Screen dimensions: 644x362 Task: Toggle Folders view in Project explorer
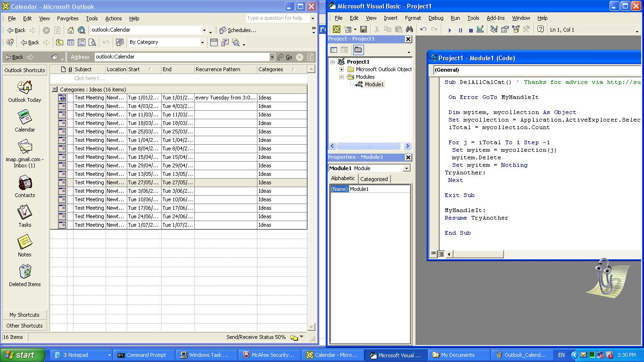[358, 50]
